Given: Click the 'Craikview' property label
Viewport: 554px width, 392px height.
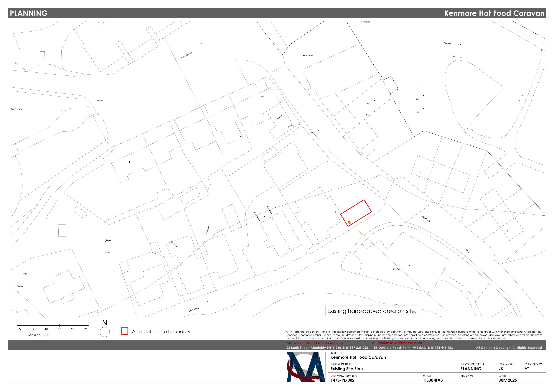Looking at the screenshot, I should click(174, 244).
